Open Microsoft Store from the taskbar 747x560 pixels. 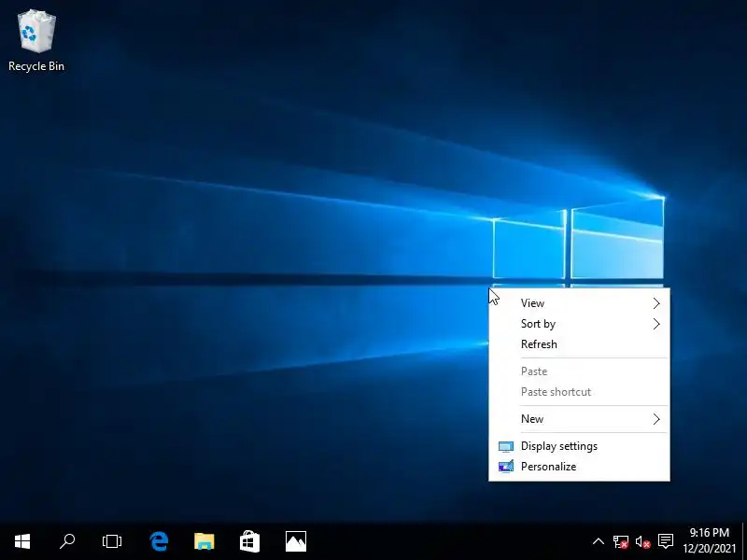[249, 541]
